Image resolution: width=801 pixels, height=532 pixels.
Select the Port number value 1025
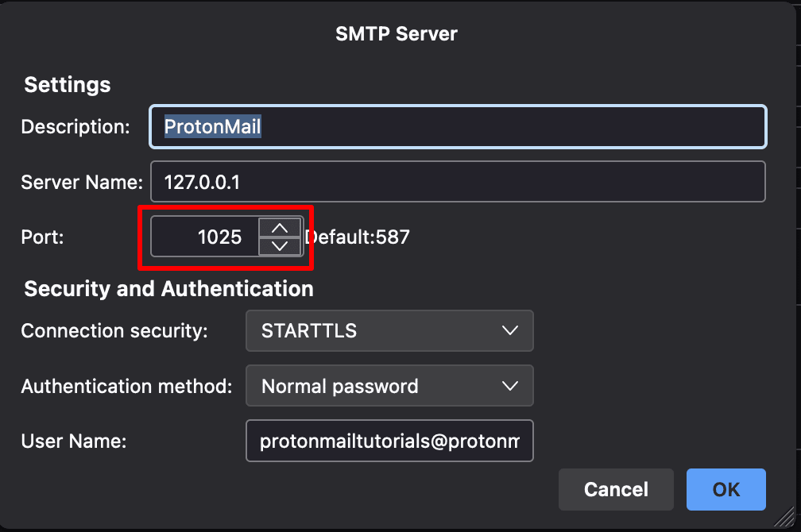[x=220, y=236]
